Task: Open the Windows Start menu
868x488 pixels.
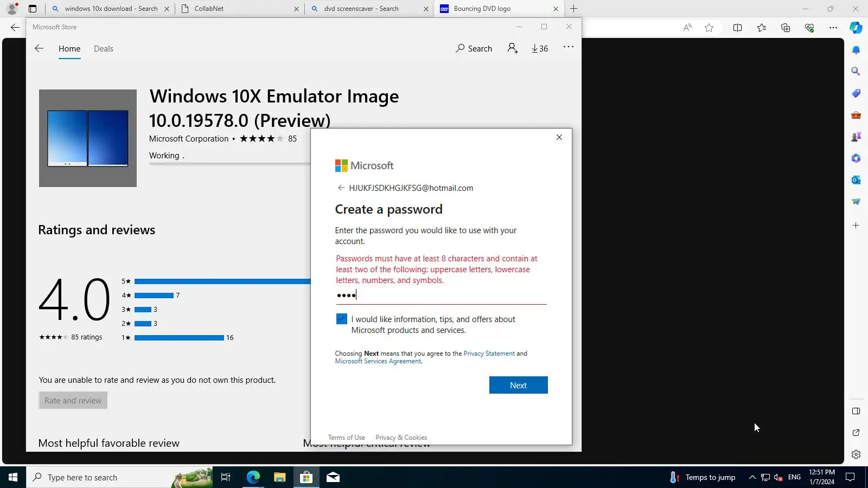Action: (x=13, y=477)
